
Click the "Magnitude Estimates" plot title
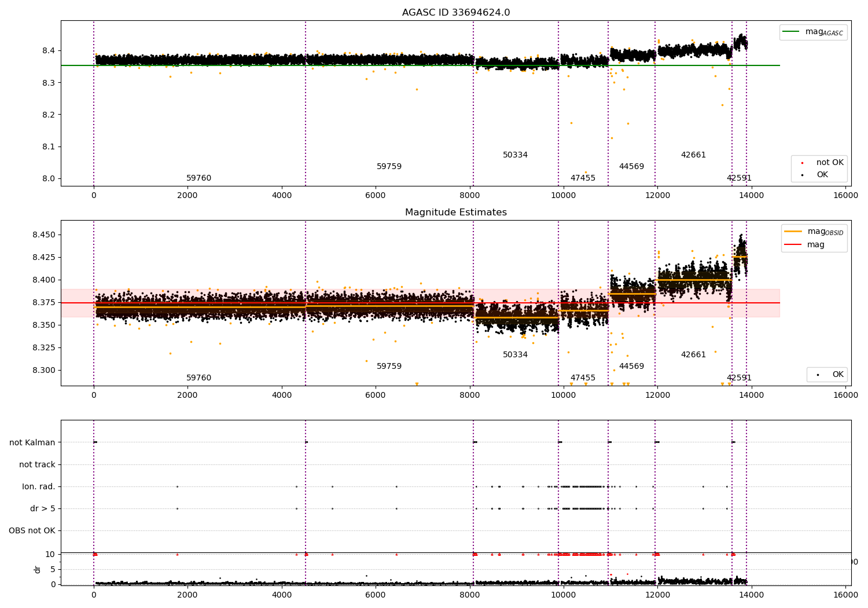click(x=456, y=213)
